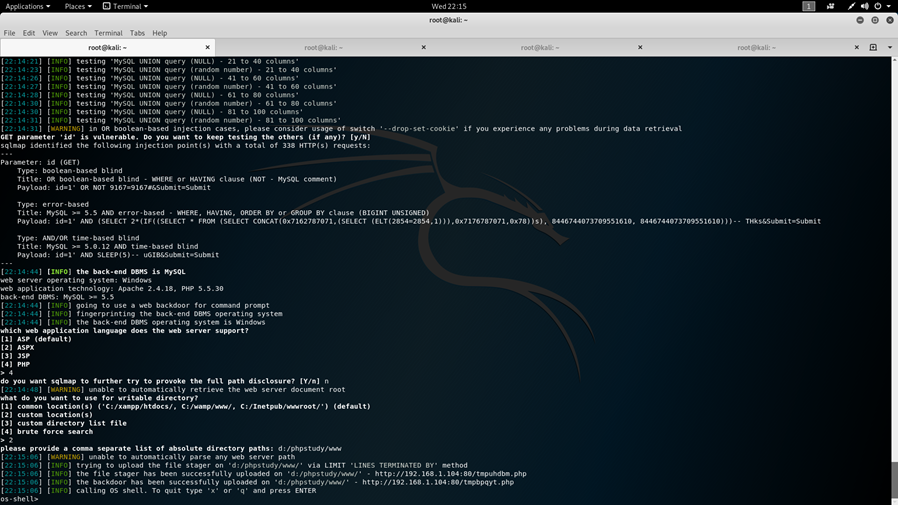The height and width of the screenshot is (505, 898).
Task: Open the Help menu
Action: tap(159, 33)
